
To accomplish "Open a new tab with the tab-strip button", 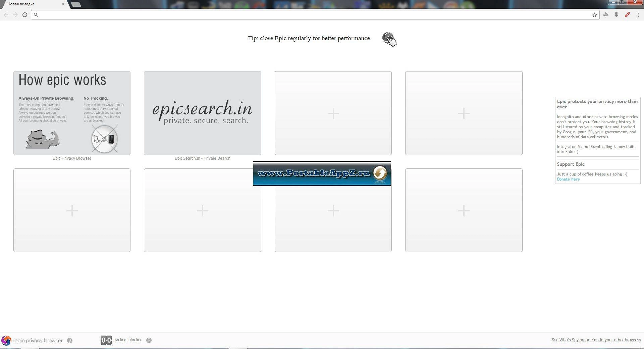I will coord(76,4).
